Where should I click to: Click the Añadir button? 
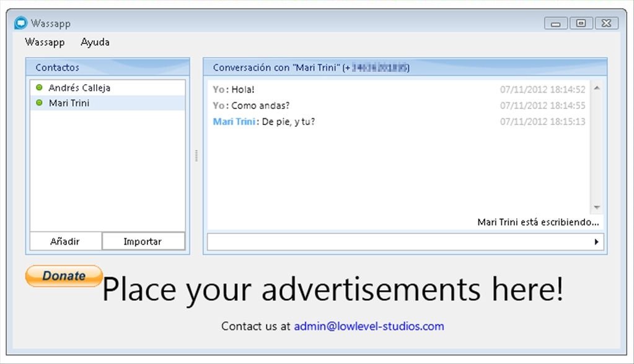(x=65, y=241)
